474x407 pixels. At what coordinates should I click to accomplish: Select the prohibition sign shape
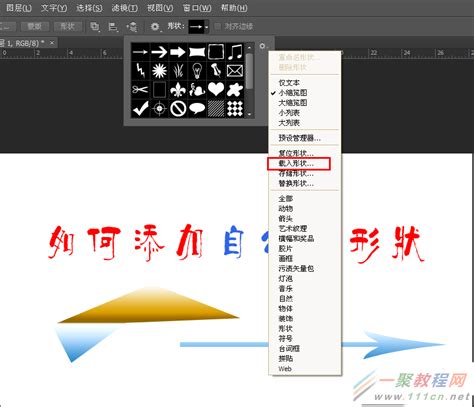click(178, 109)
